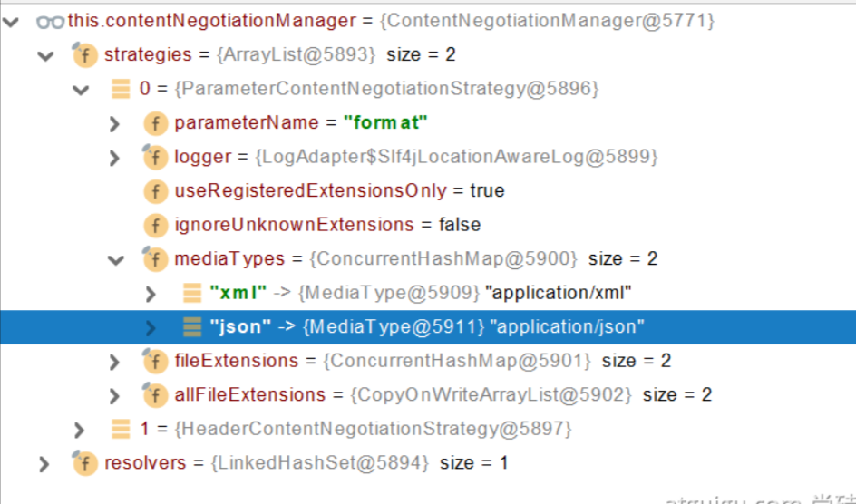Viewport: 856px width, 504px height.
Task: Collapse the mediaTypes ConcurrentHashMap node
Action: click(115, 259)
